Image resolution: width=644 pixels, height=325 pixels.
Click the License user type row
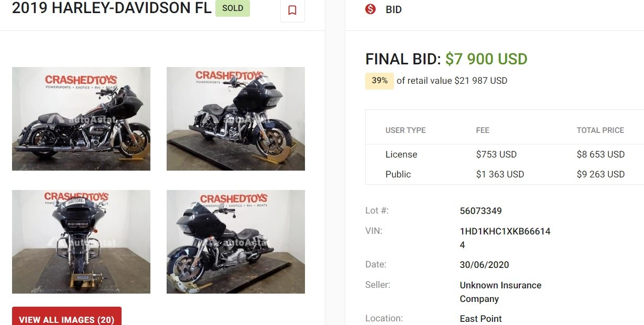coord(401,154)
